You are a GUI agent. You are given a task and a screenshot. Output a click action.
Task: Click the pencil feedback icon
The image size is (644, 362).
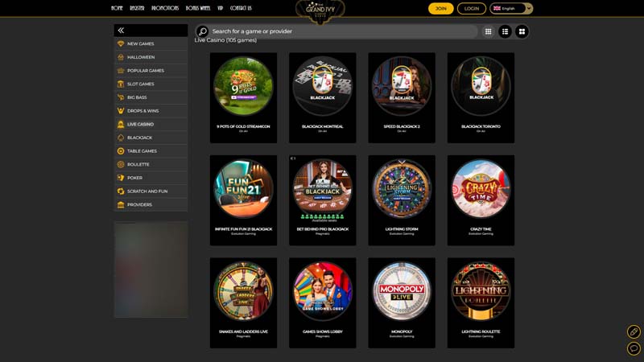tap(634, 331)
